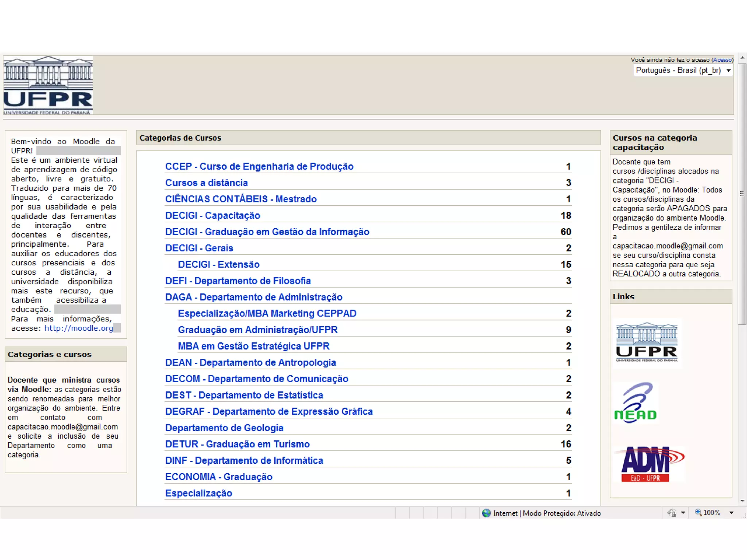747x560 pixels.
Task: Open DECIGI - Capacitação category
Action: pyautogui.click(x=212, y=215)
